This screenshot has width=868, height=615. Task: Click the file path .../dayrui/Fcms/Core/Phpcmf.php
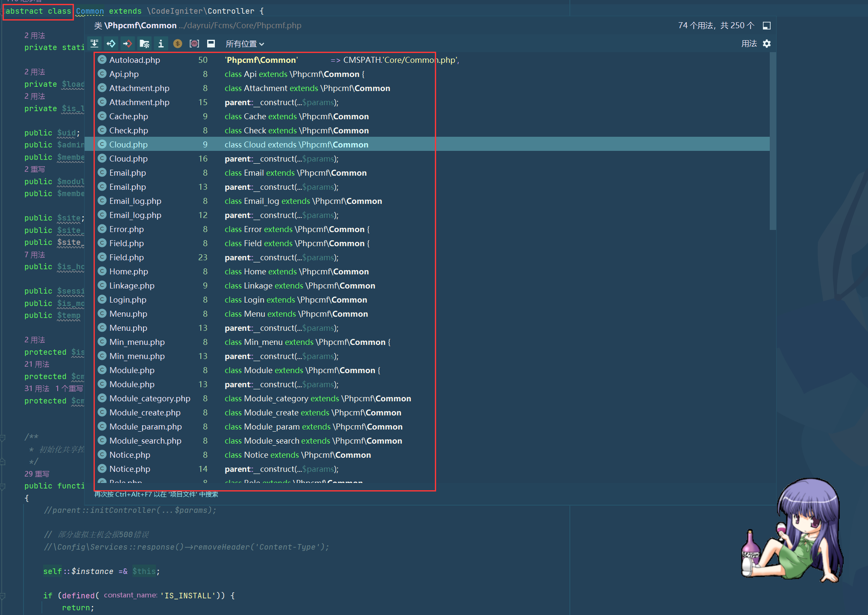point(240,26)
